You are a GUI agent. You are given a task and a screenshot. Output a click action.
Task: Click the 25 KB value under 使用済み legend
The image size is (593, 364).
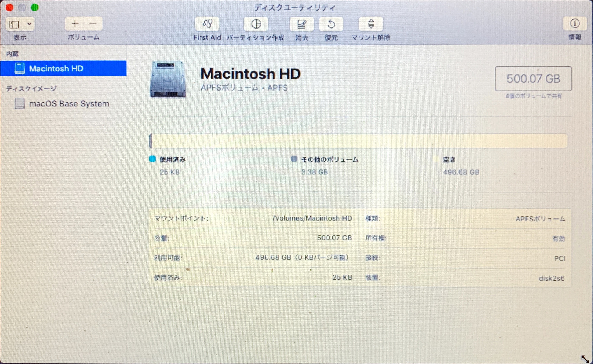170,172
